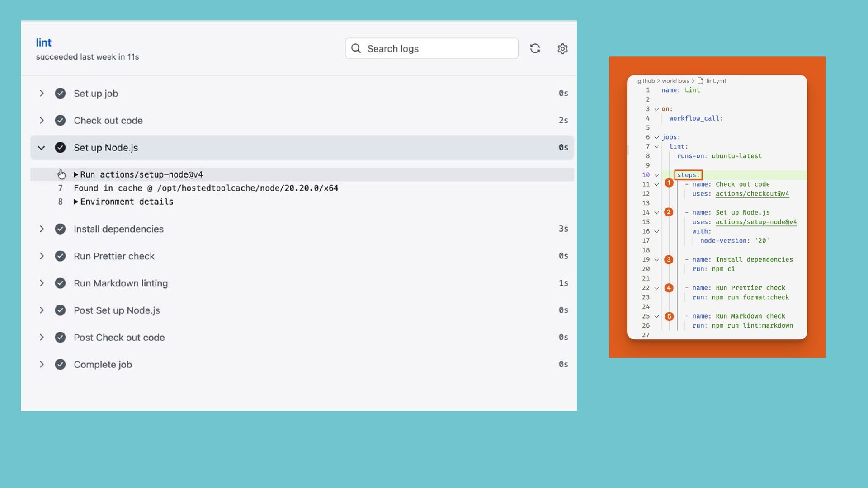Click numbered marker 1 in code panel
Image resolution: width=868 pixels, height=488 pixels.
(669, 183)
